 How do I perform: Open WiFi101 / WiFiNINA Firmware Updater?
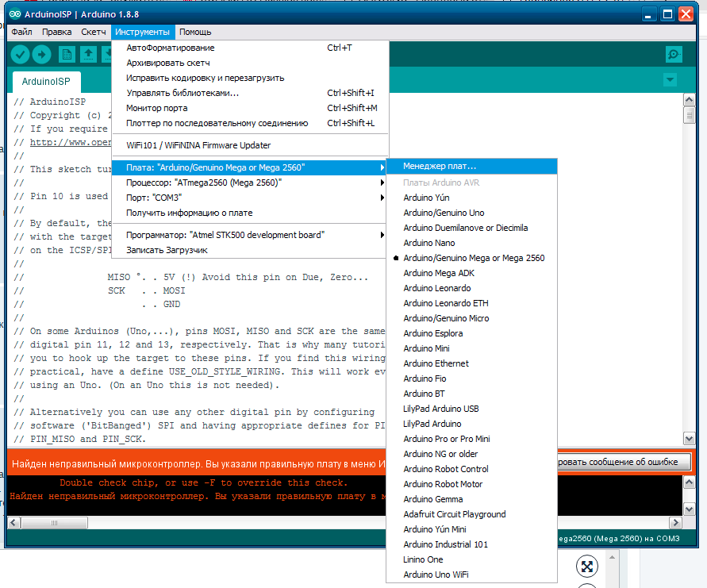point(250,145)
